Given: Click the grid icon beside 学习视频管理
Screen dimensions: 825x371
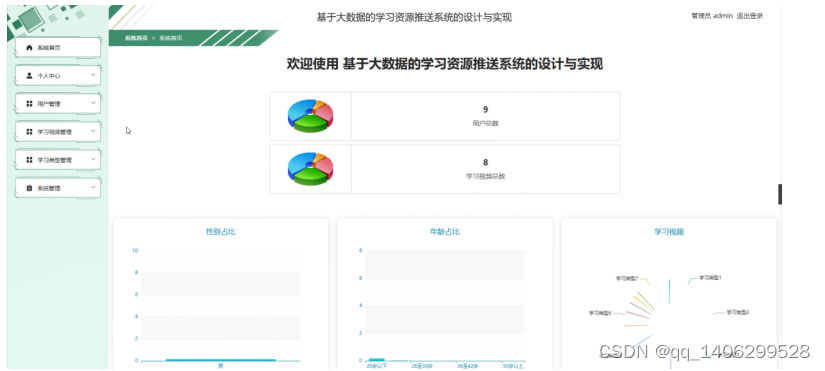Looking at the screenshot, I should 29,132.
